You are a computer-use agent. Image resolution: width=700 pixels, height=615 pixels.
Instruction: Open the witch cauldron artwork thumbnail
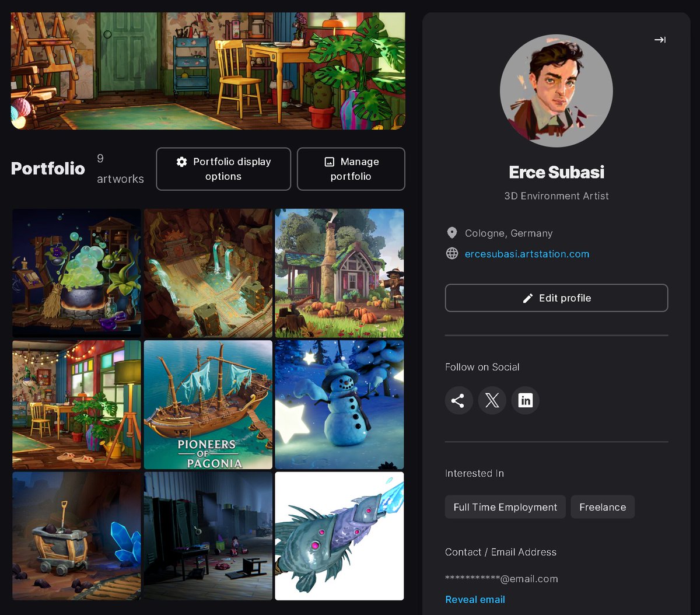tap(76, 273)
